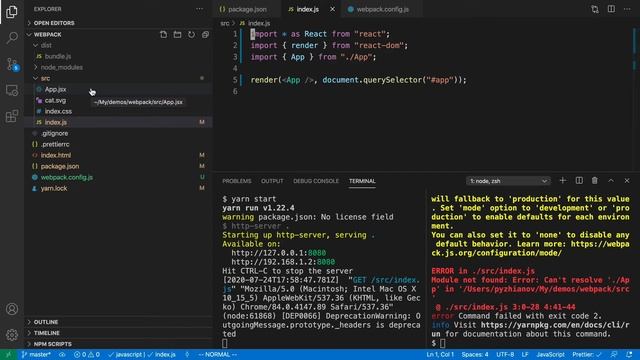The width and height of the screenshot is (640, 360).
Task: Maximize the panel with up chevron
Action: 611,180
